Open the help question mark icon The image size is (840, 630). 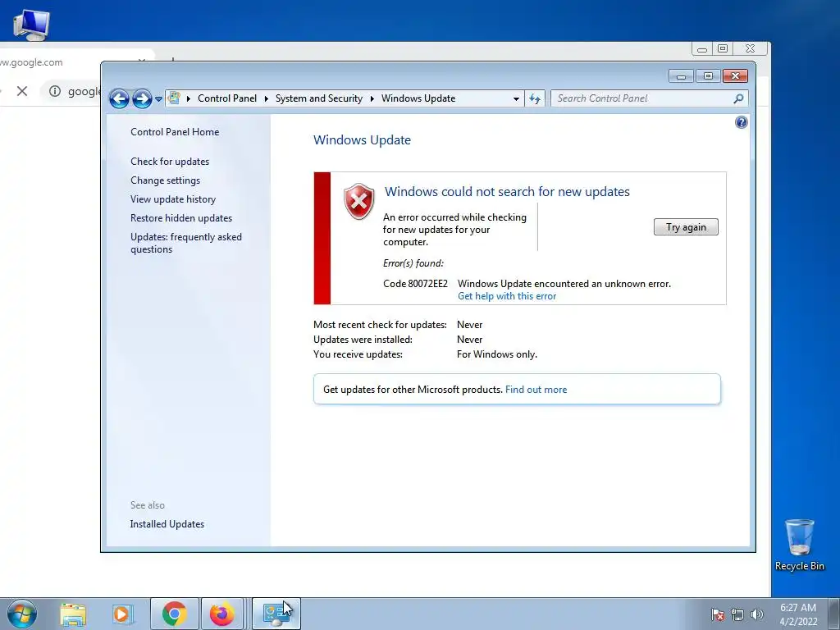tap(741, 123)
